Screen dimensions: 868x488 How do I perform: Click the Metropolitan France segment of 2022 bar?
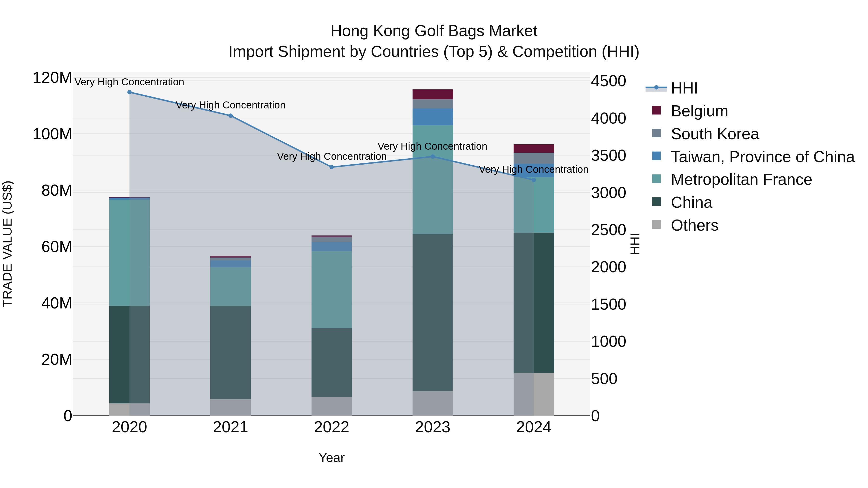coord(332,290)
